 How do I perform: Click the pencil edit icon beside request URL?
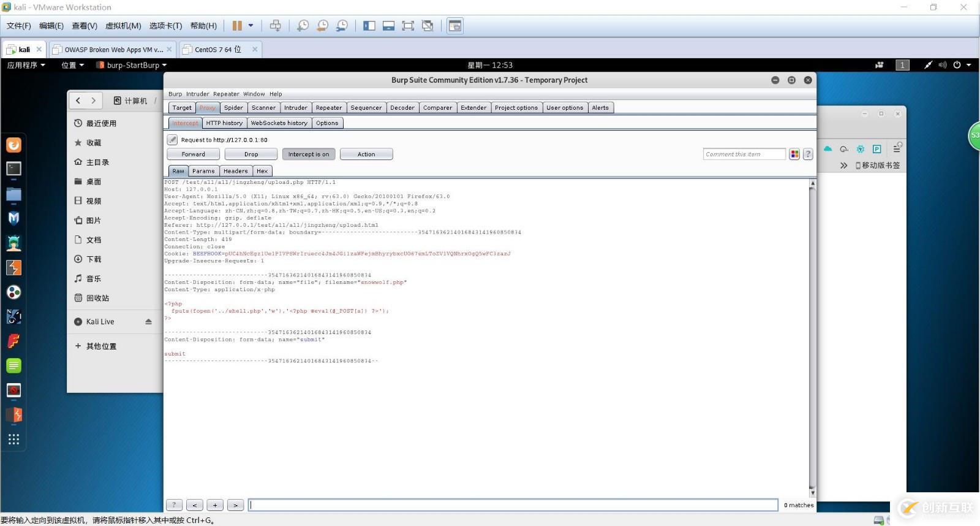point(173,140)
